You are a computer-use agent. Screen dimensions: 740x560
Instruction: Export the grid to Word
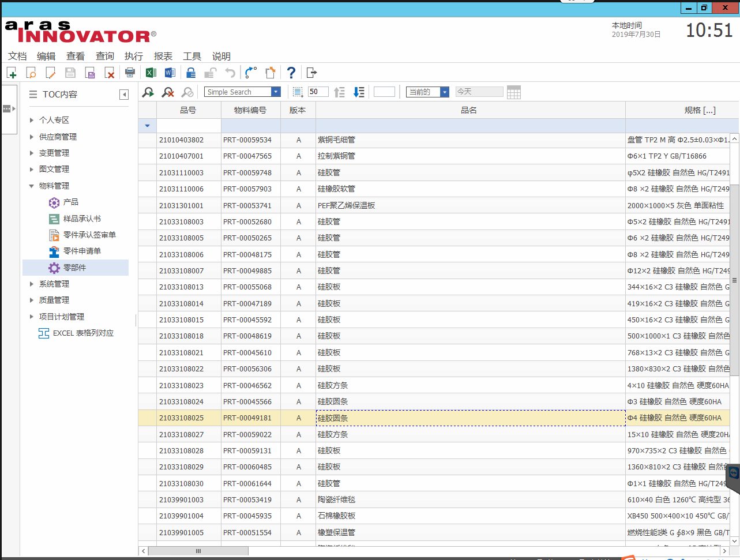(170, 73)
